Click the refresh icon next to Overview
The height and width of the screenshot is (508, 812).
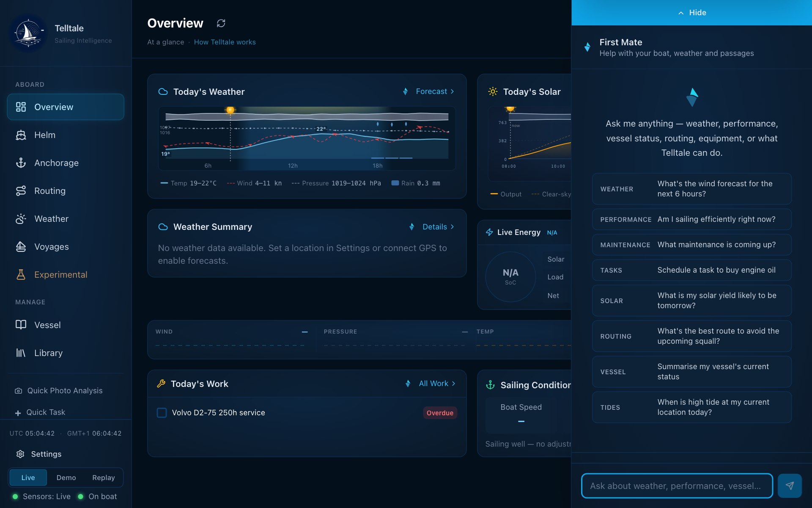tap(221, 23)
